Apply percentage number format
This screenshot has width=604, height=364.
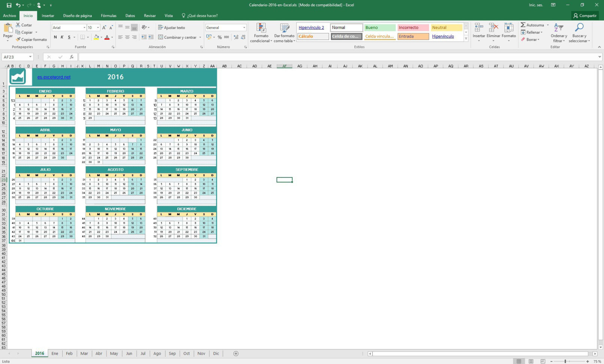coord(220,37)
